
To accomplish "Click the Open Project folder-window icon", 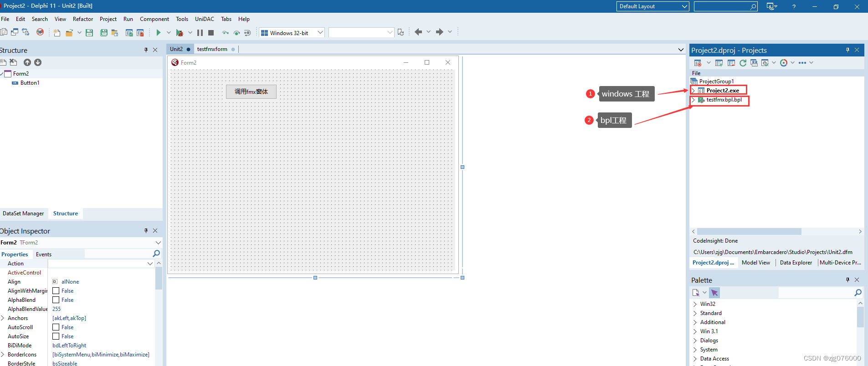I will click(115, 33).
